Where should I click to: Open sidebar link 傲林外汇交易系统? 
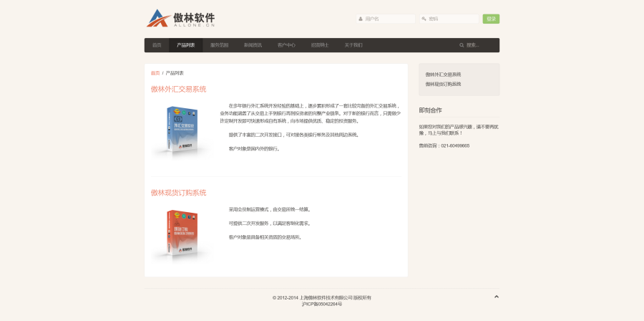[443, 75]
